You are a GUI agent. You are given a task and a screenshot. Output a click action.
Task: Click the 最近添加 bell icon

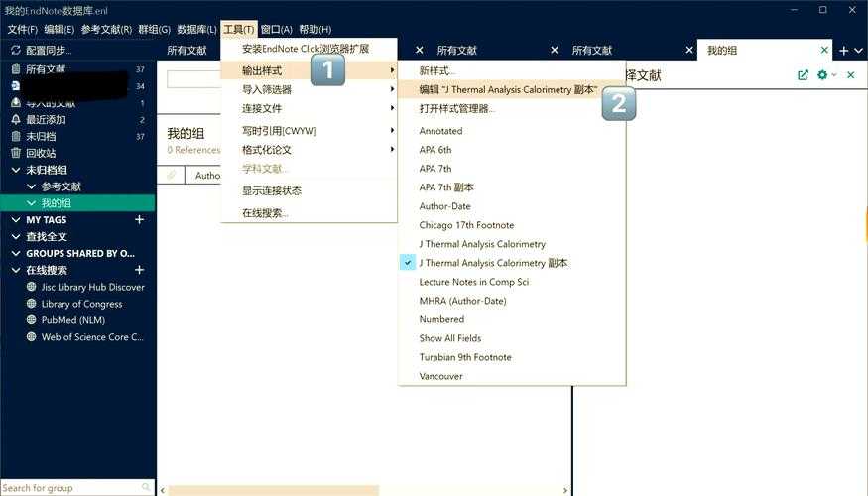point(16,120)
